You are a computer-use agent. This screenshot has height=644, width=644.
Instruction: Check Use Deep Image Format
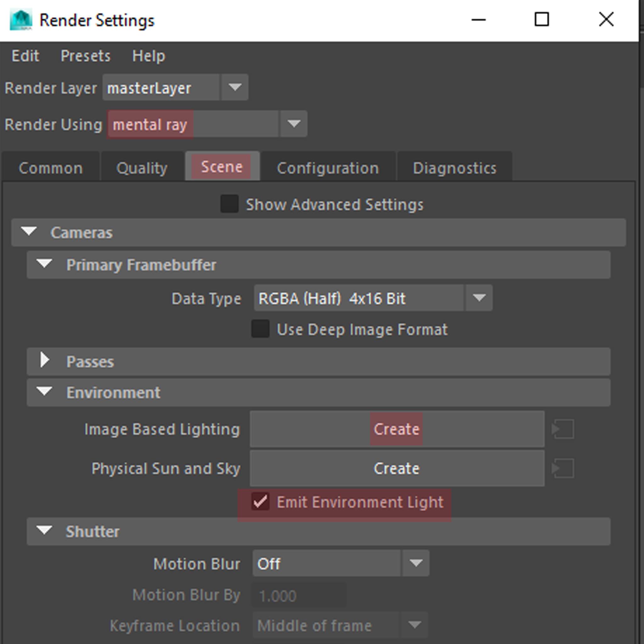click(260, 329)
